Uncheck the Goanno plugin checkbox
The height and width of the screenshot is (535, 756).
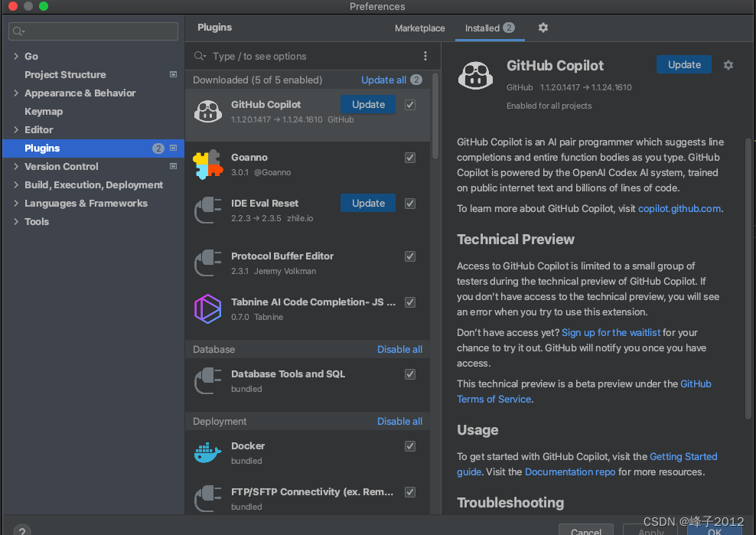[x=410, y=158]
